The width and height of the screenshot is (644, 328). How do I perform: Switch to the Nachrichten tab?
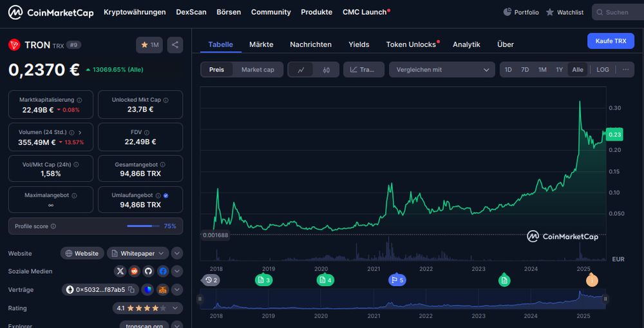[310, 44]
